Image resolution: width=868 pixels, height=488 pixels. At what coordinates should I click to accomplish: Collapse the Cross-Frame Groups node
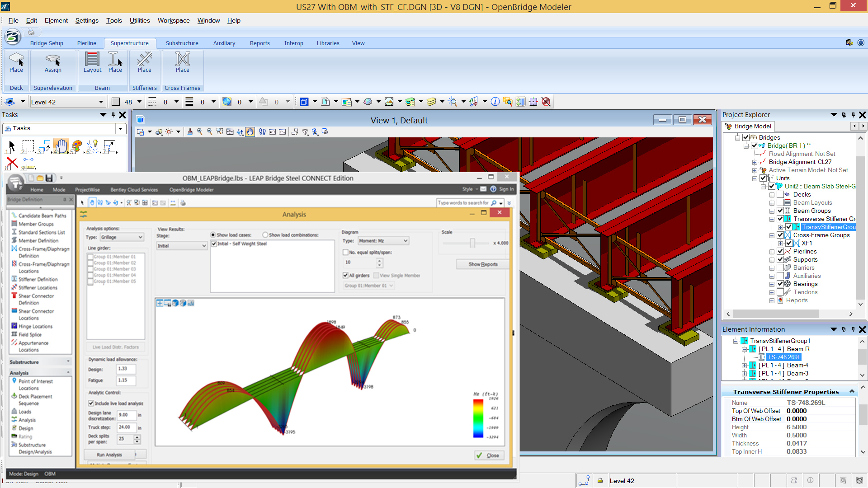click(772, 235)
